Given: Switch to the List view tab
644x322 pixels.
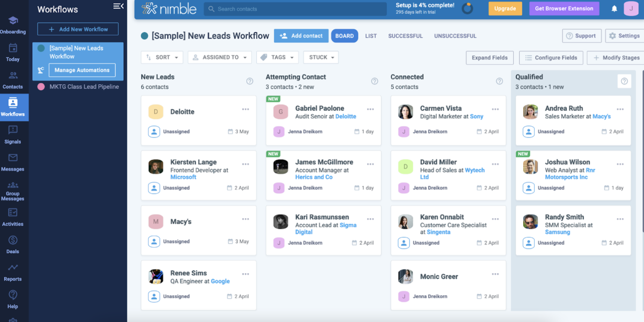Looking at the screenshot, I should (371, 36).
